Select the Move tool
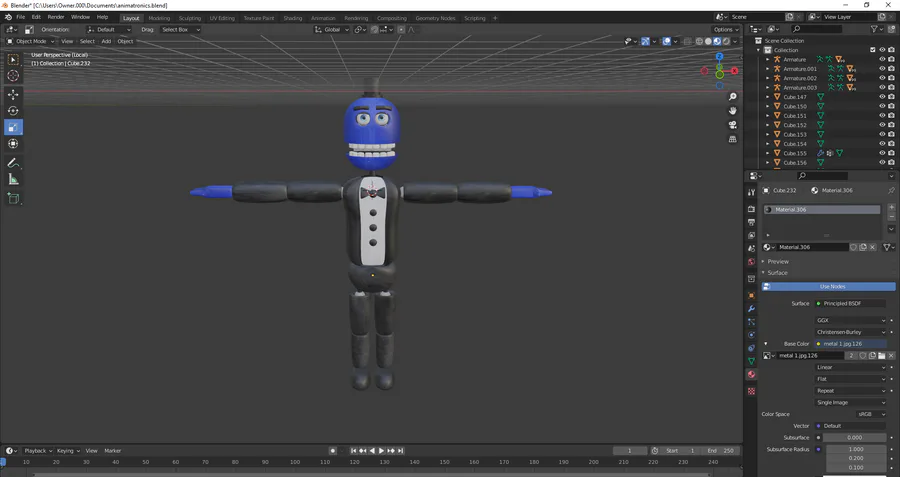This screenshot has height=477, width=900. tap(13, 95)
